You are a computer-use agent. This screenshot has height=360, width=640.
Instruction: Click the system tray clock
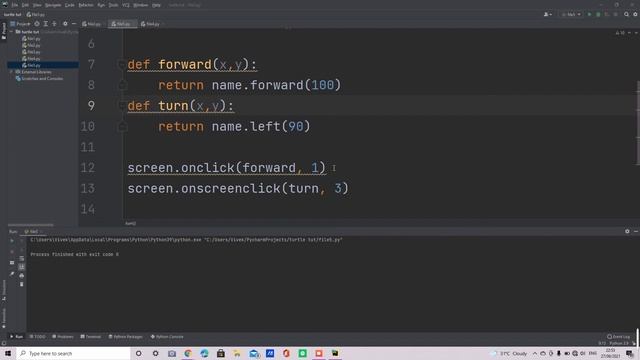click(x=611, y=353)
